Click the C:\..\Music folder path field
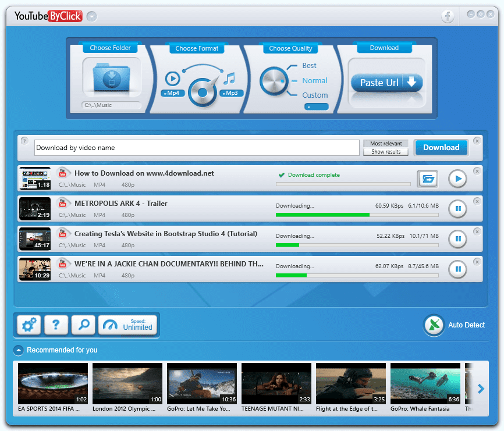The width and height of the screenshot is (504, 431). click(x=112, y=105)
